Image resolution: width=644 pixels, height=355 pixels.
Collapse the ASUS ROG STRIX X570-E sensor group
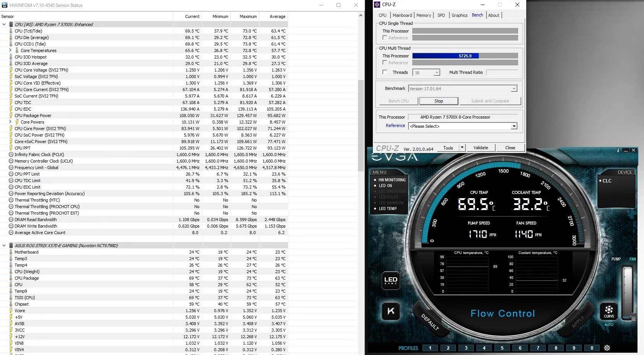tap(4, 246)
